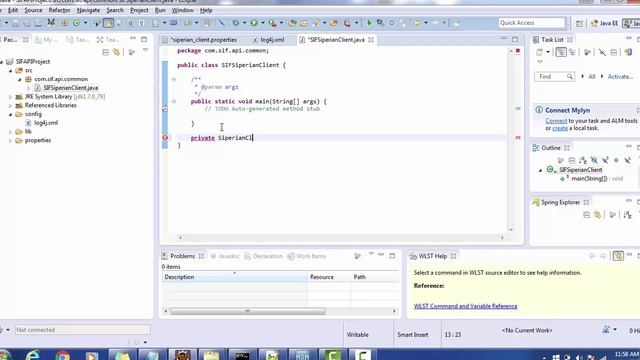The width and height of the screenshot is (640, 360).
Task: Click the Collapse All icon in Spring Explorer
Action: tap(587, 215)
